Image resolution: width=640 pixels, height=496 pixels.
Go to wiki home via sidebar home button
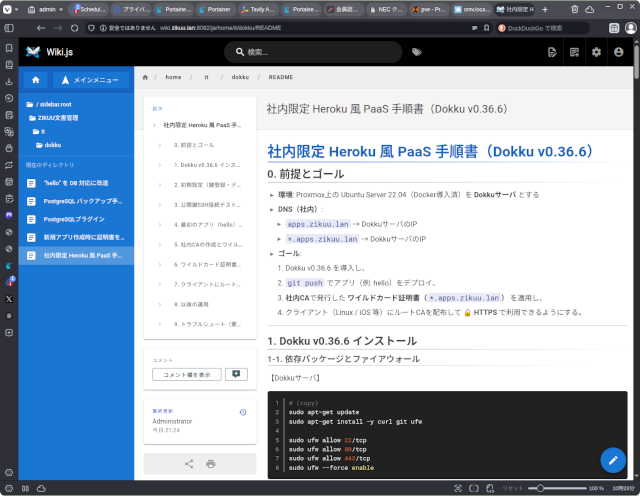(x=36, y=80)
